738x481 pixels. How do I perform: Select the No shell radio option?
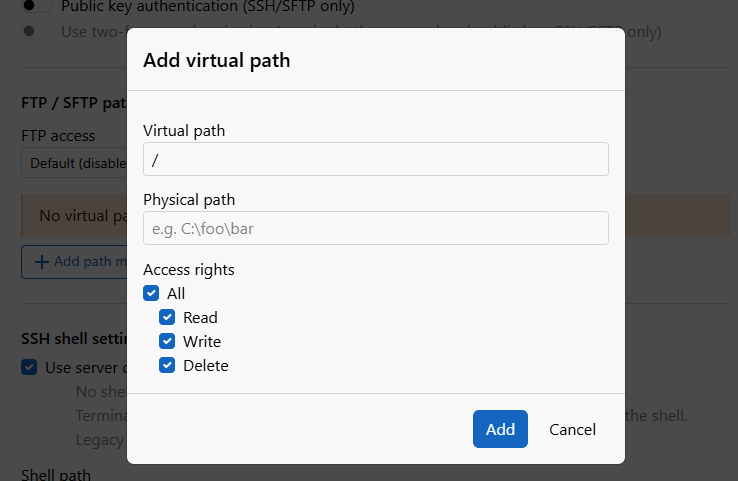point(61,391)
